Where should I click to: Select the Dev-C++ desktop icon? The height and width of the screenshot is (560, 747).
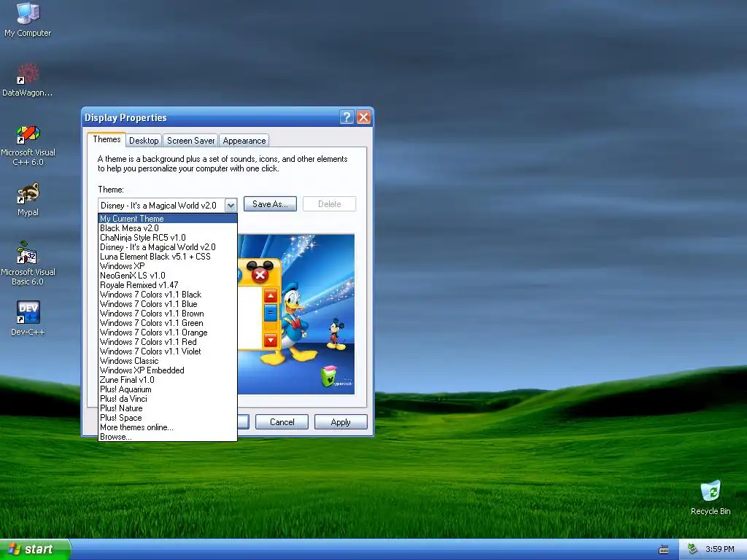point(28,318)
